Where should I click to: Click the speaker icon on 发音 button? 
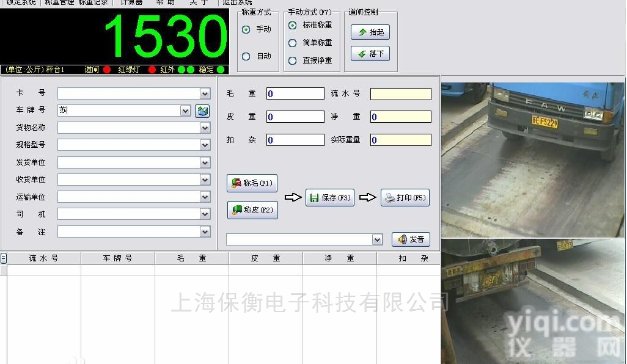pos(401,239)
